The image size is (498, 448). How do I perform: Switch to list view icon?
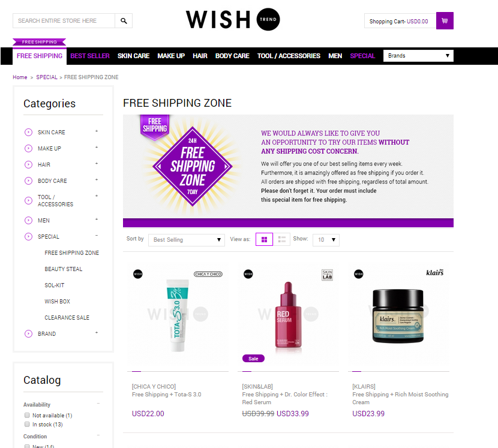282,240
